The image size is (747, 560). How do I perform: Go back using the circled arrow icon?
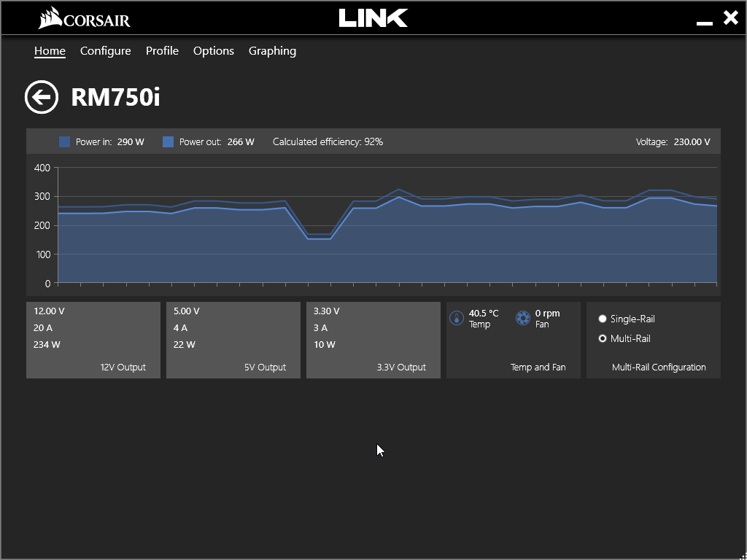42,97
